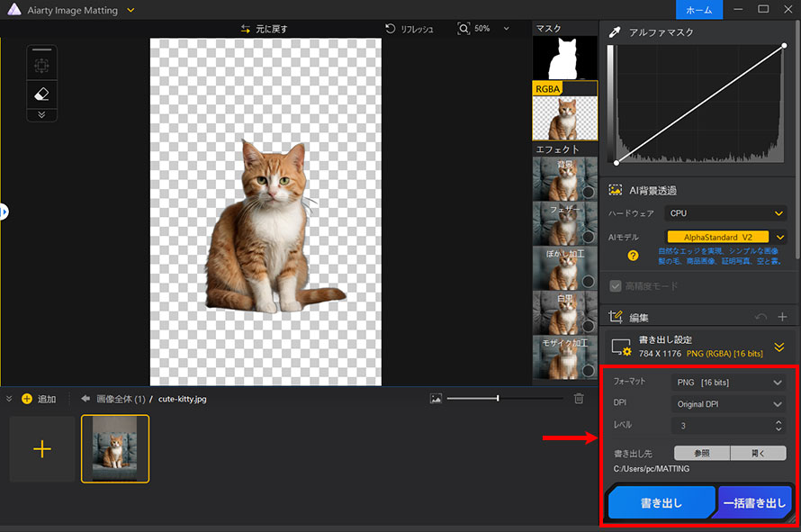Click the yellow question mark help icon

pos(633,256)
